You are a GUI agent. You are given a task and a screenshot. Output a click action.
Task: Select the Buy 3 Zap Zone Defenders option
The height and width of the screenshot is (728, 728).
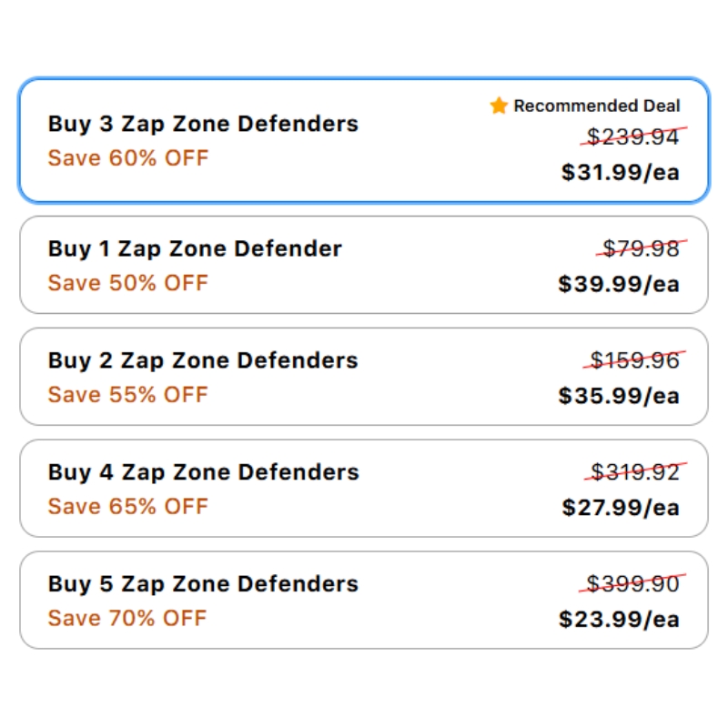(x=203, y=124)
